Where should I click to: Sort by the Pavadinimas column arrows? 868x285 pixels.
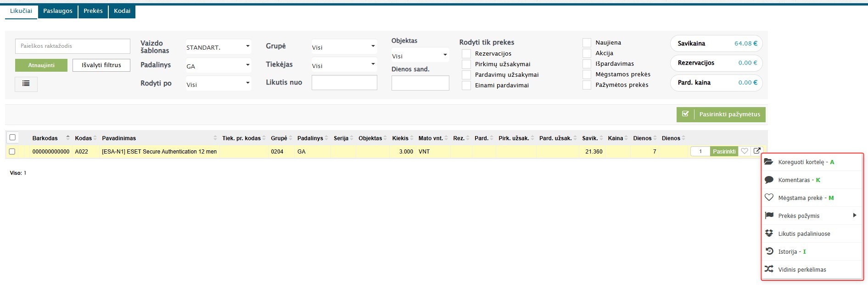[x=215, y=138]
